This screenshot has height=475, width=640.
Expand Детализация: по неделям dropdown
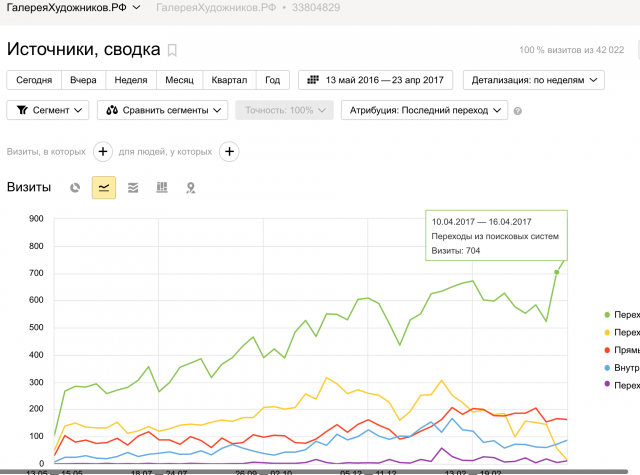tap(533, 80)
